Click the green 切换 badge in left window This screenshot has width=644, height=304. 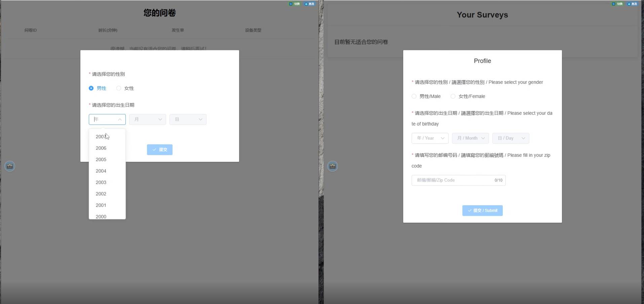coord(295,4)
